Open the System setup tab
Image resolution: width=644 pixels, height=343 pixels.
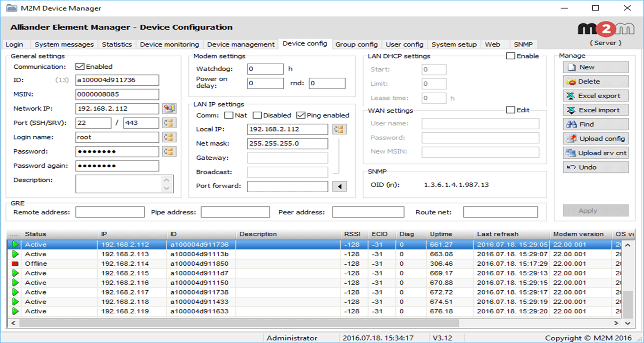coord(454,44)
